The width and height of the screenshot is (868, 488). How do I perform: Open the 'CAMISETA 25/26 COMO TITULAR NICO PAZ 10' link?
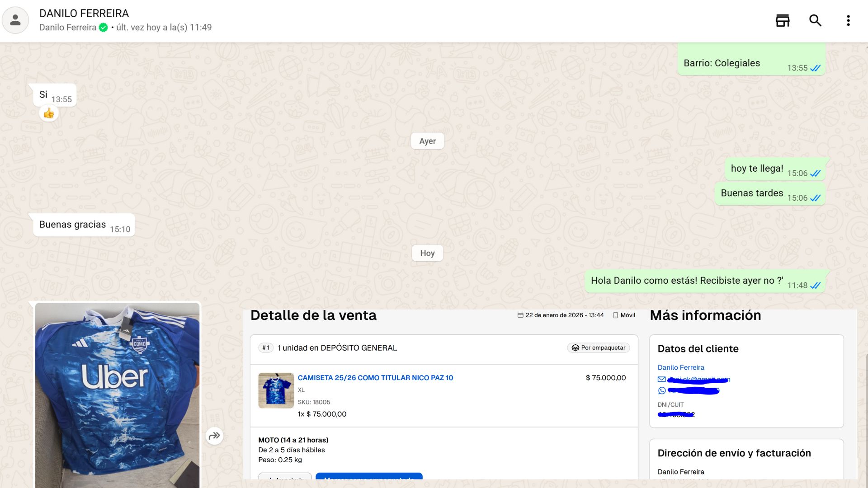pyautogui.click(x=375, y=378)
